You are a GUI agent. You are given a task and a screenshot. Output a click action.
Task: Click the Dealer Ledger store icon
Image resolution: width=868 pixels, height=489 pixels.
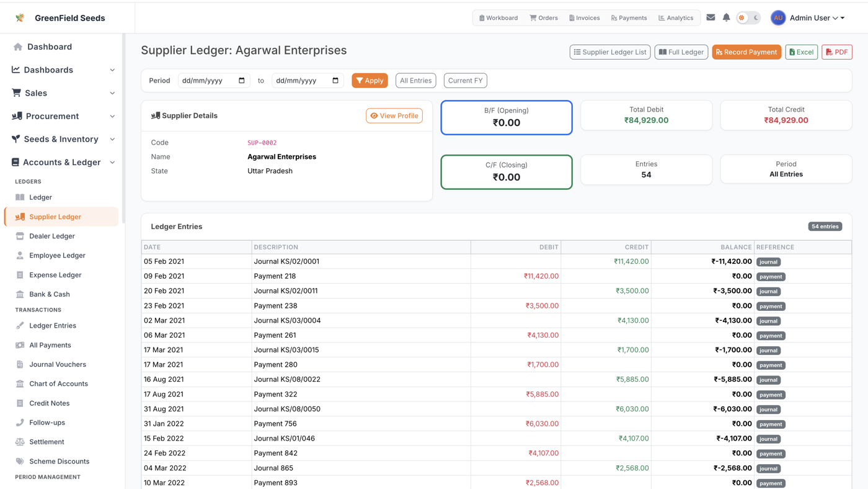20,236
